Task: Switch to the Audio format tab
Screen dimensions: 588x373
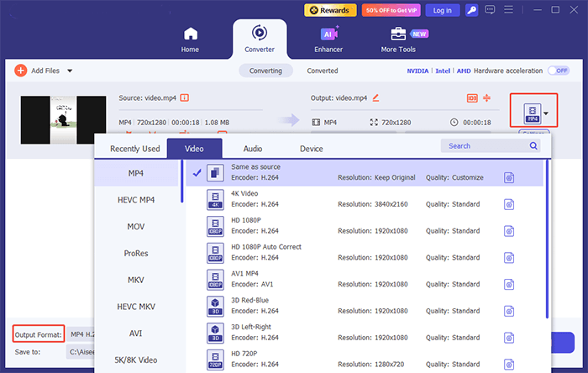Action: coord(253,149)
